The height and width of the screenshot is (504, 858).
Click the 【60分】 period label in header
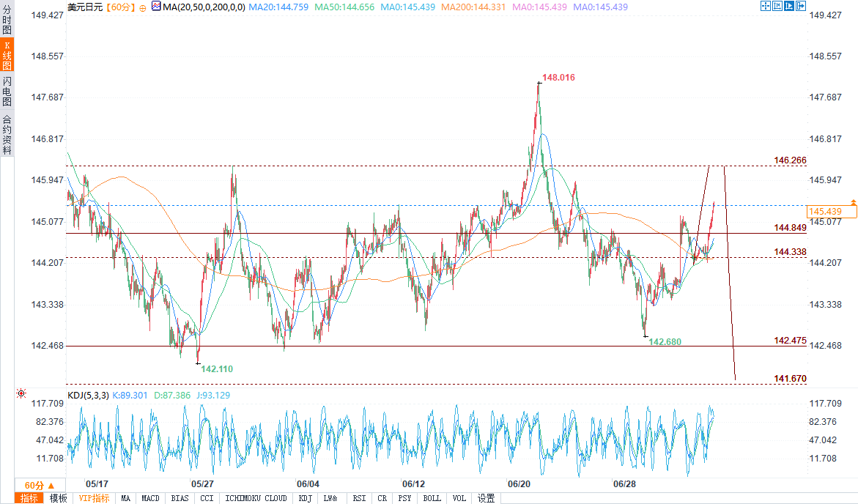coord(120,7)
